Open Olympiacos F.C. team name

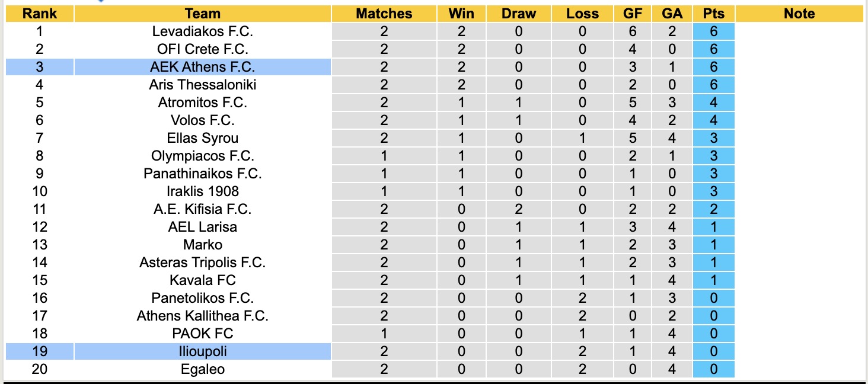click(x=202, y=156)
